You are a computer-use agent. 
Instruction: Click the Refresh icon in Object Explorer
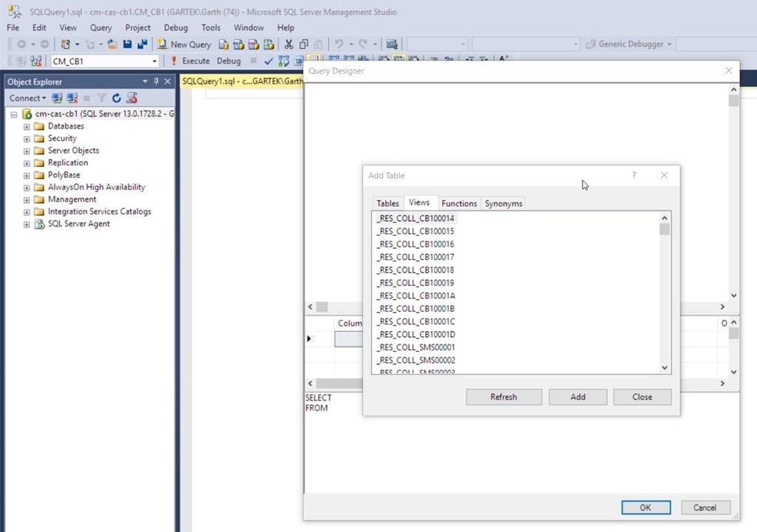point(116,98)
